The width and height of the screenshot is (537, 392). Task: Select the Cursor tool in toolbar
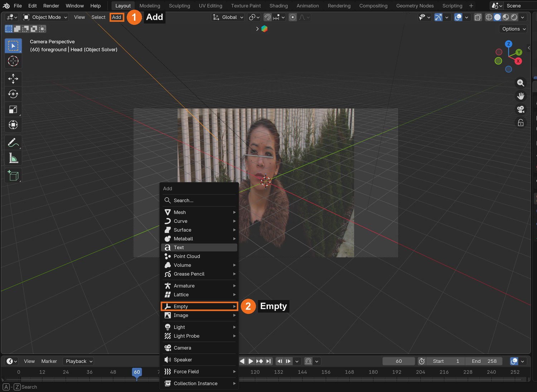click(13, 61)
